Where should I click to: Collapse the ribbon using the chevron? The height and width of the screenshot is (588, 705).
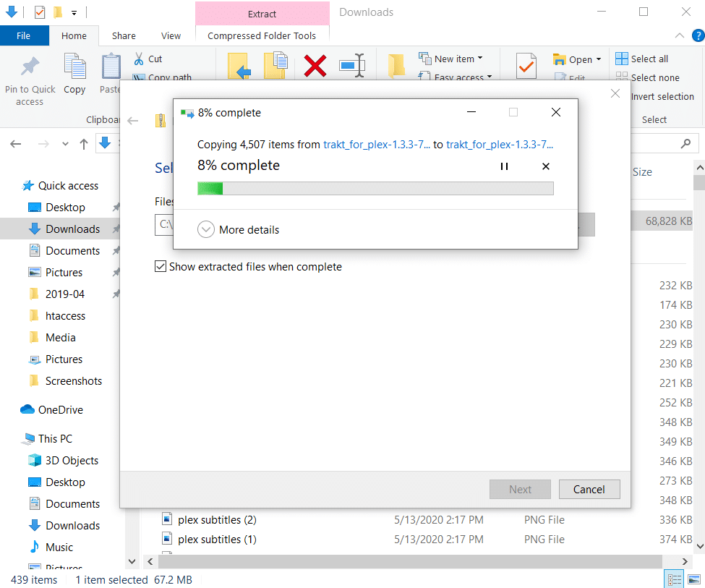point(680,35)
